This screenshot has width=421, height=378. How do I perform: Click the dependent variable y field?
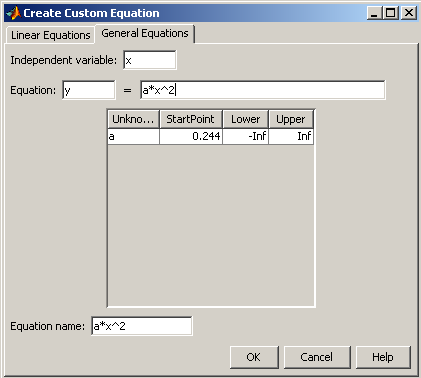[89, 90]
